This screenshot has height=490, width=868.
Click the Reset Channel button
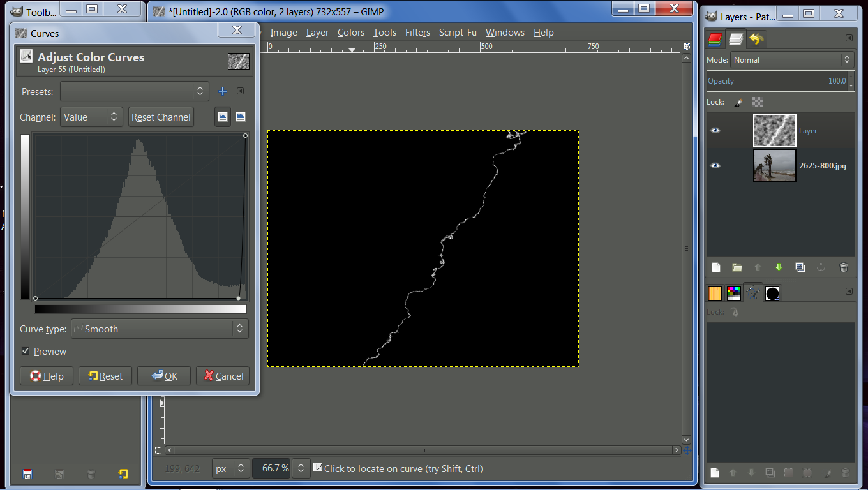coord(161,117)
